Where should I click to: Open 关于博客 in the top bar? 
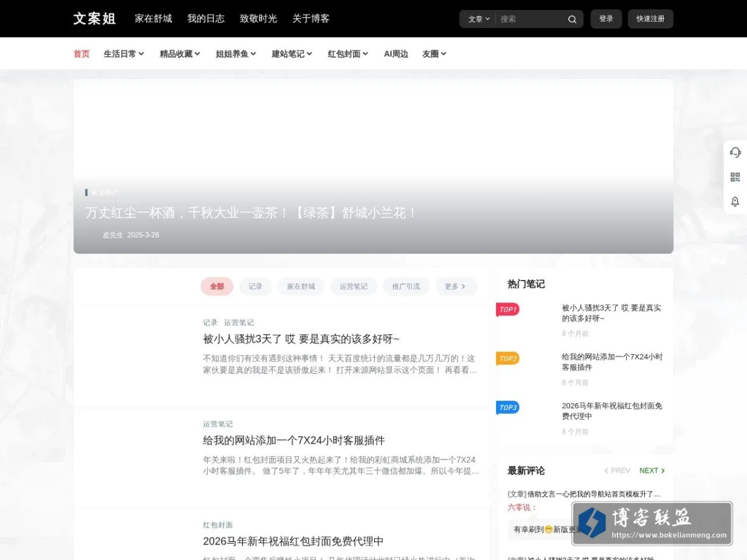click(311, 19)
